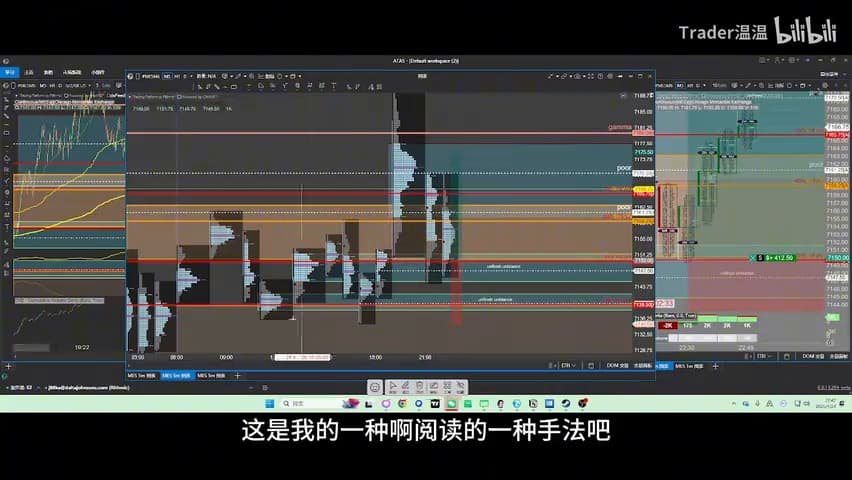852x480 pixels.
Task: Click DOM button below right chart
Action: pyautogui.click(x=813, y=356)
